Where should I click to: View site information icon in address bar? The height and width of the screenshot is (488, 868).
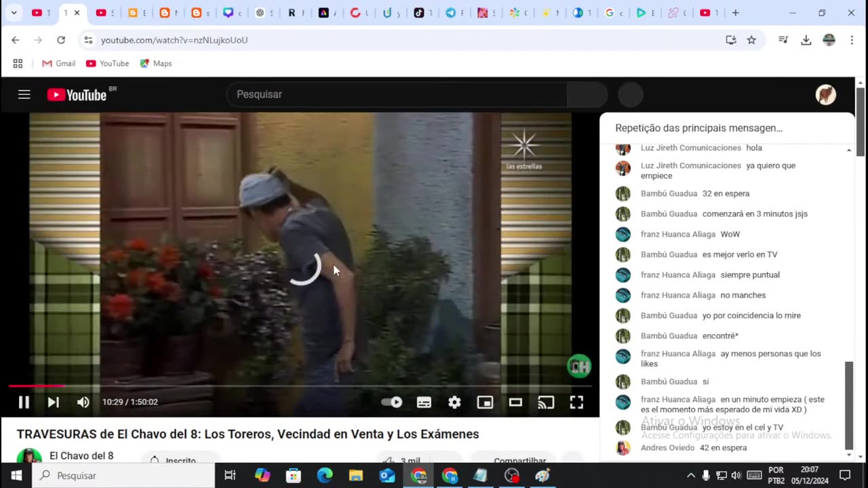[x=88, y=40]
